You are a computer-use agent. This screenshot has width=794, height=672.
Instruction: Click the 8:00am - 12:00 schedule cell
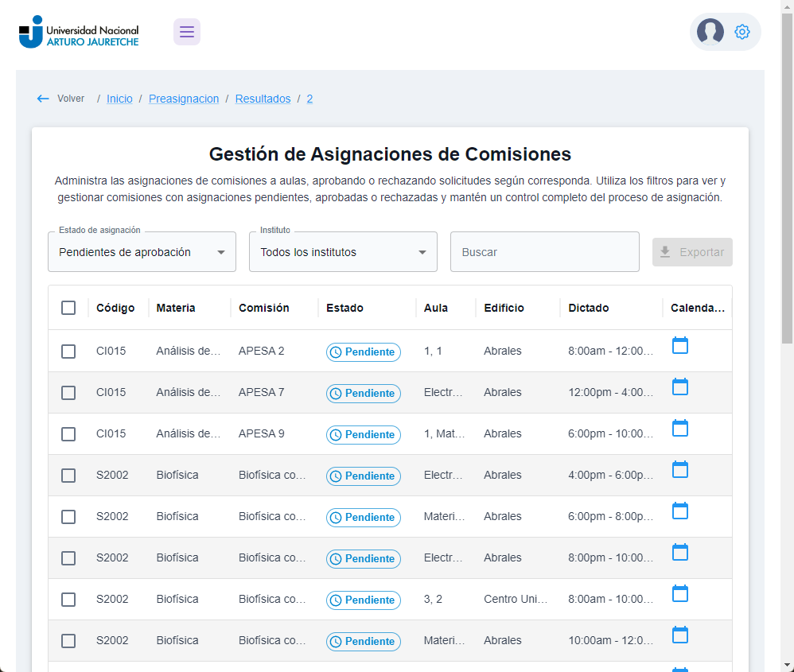(611, 351)
